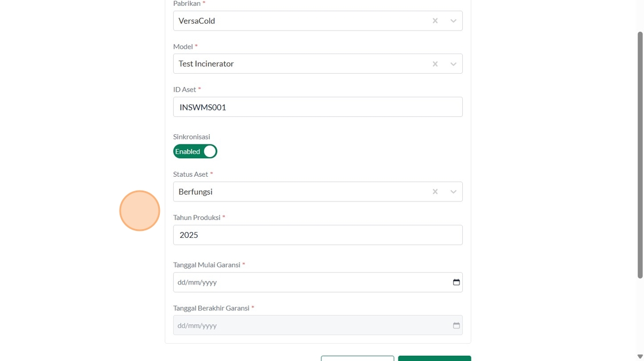Click the Test Incinerator model text
The height and width of the screenshot is (361, 644).
(206, 64)
